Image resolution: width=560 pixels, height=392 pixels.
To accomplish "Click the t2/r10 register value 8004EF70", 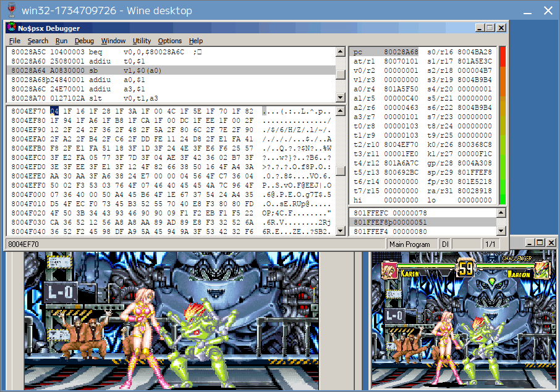I will point(401,144).
